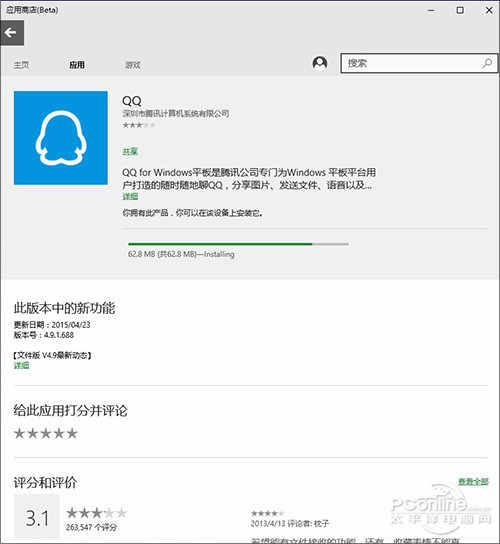The height and width of the screenshot is (544, 500).
Task: Click the 给此应用打分并评论 heading
Action: (x=70, y=410)
